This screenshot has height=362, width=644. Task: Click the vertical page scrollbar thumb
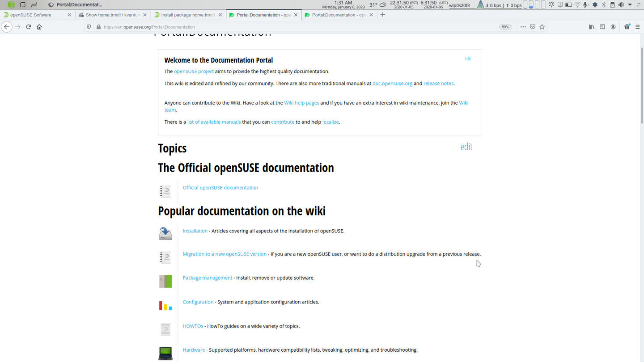(x=641, y=85)
